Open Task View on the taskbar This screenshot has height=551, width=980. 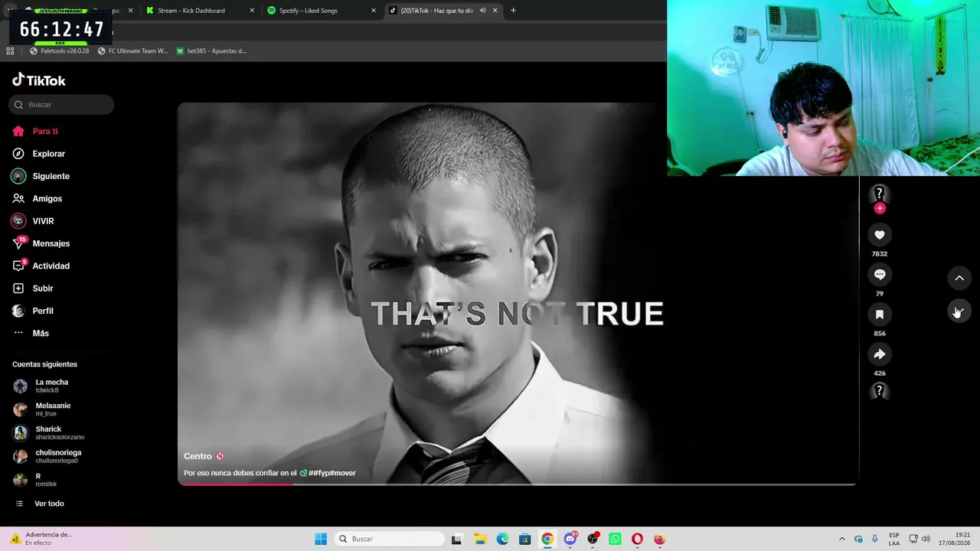456,539
